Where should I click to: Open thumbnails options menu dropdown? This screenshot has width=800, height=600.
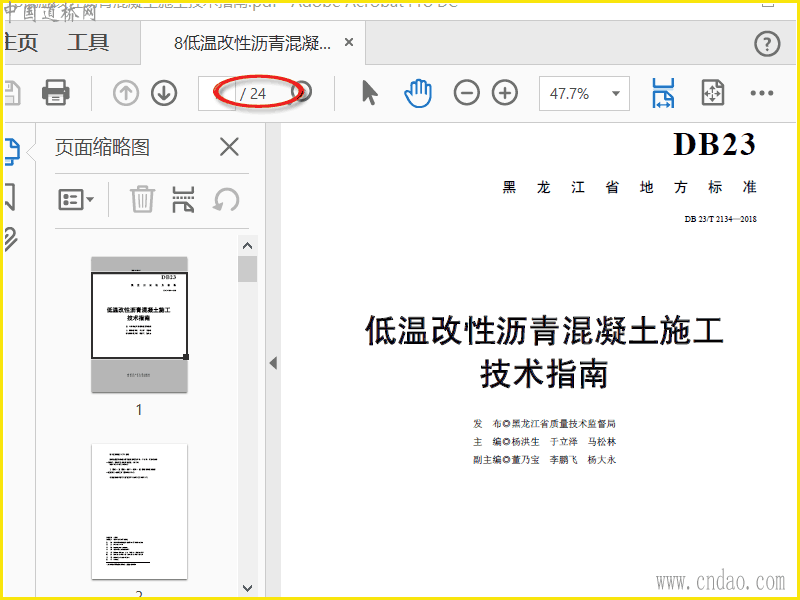point(76,199)
